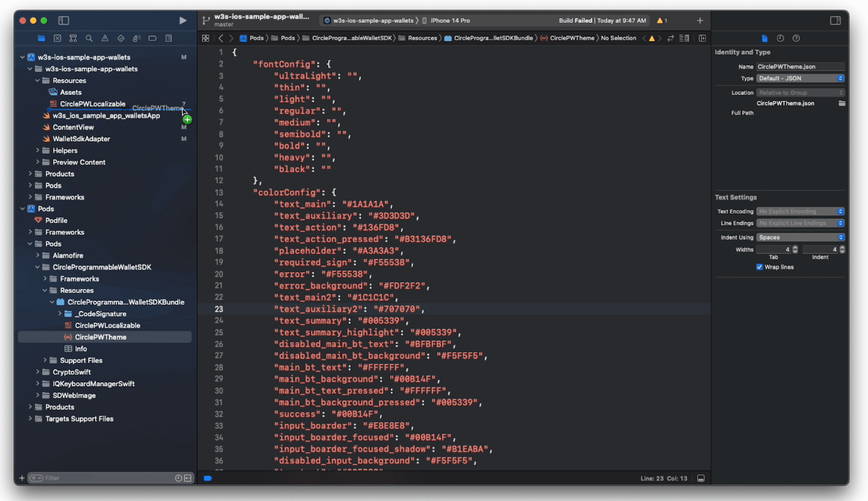
Task: Click the add editor split icon
Action: tap(702, 38)
